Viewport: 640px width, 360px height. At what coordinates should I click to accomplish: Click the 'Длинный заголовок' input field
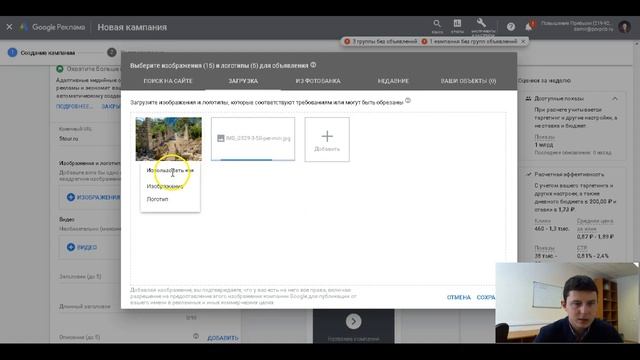point(128,307)
